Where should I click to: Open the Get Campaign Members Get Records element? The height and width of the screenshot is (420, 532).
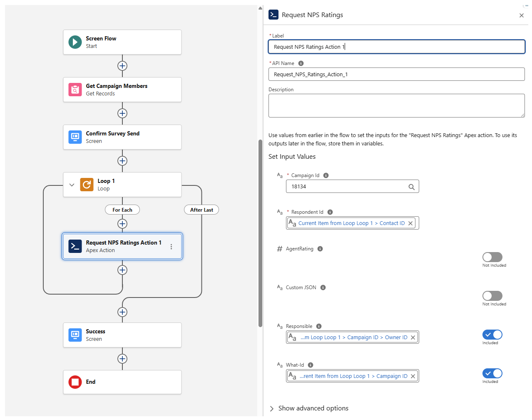tap(122, 90)
